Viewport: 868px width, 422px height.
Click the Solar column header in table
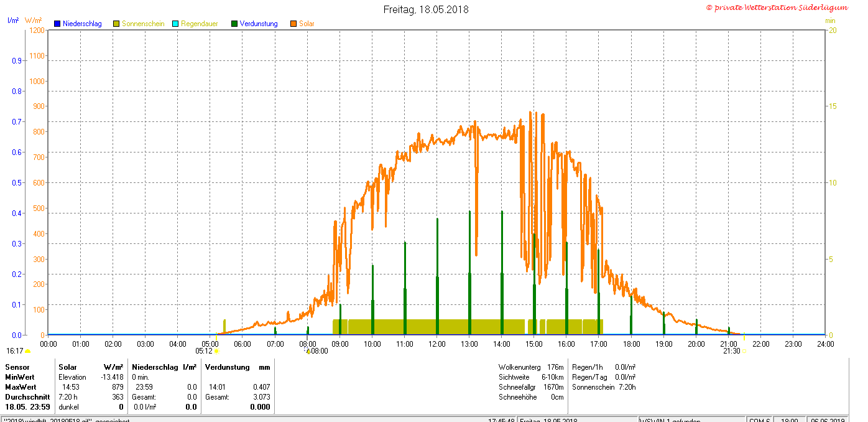pyautogui.click(x=68, y=367)
